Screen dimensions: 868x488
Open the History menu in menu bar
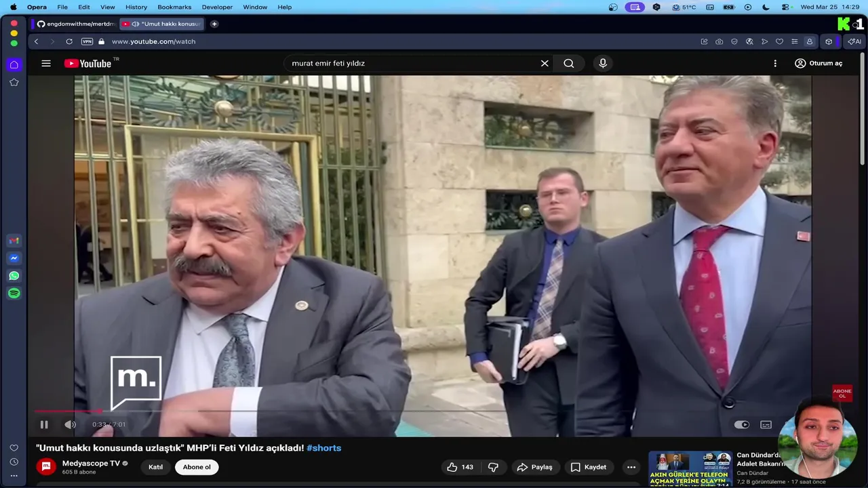pyautogui.click(x=136, y=7)
